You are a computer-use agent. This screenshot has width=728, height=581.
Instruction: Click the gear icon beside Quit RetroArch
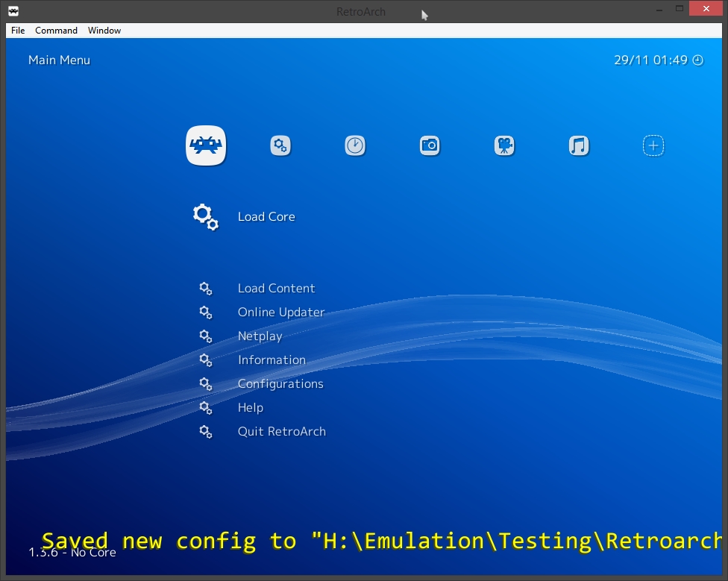pos(206,432)
